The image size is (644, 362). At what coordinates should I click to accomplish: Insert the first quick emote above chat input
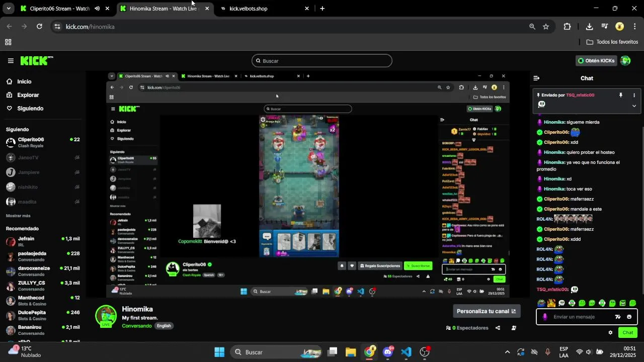coord(541,303)
